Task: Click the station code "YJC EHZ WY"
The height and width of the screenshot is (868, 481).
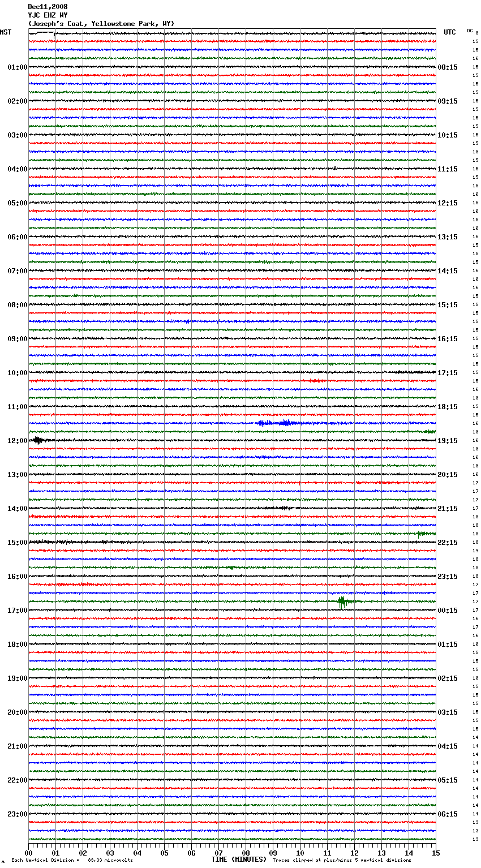Action: (48, 15)
